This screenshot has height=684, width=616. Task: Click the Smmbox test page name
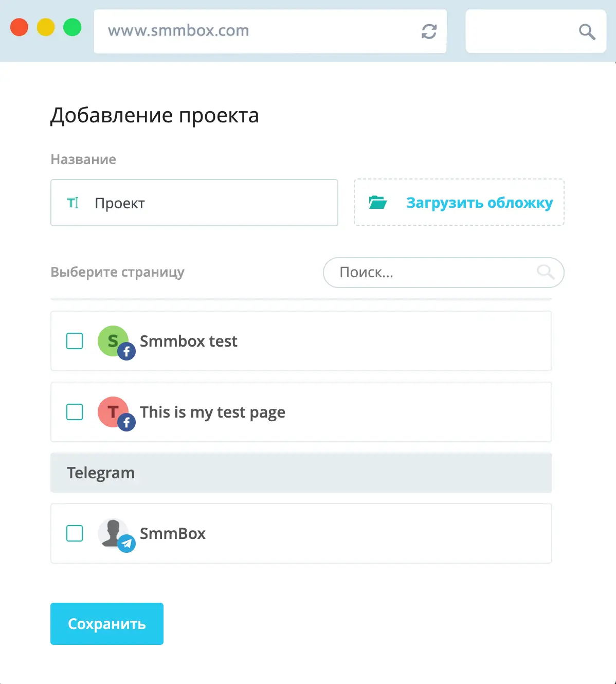coord(189,341)
